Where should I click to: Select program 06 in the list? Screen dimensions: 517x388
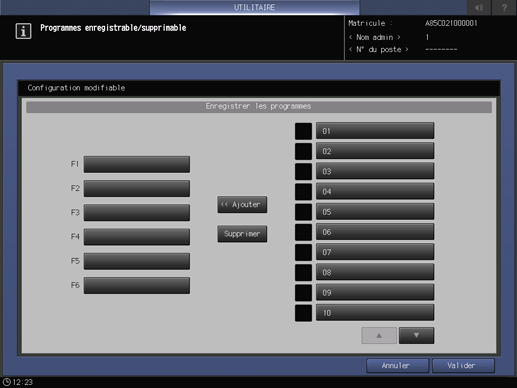coord(375,232)
